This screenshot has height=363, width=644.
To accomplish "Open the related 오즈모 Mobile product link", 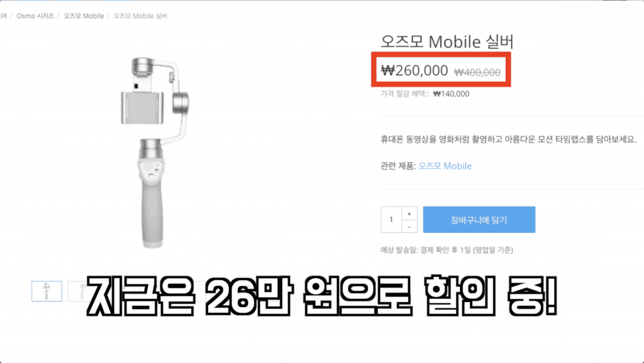I will pos(445,166).
